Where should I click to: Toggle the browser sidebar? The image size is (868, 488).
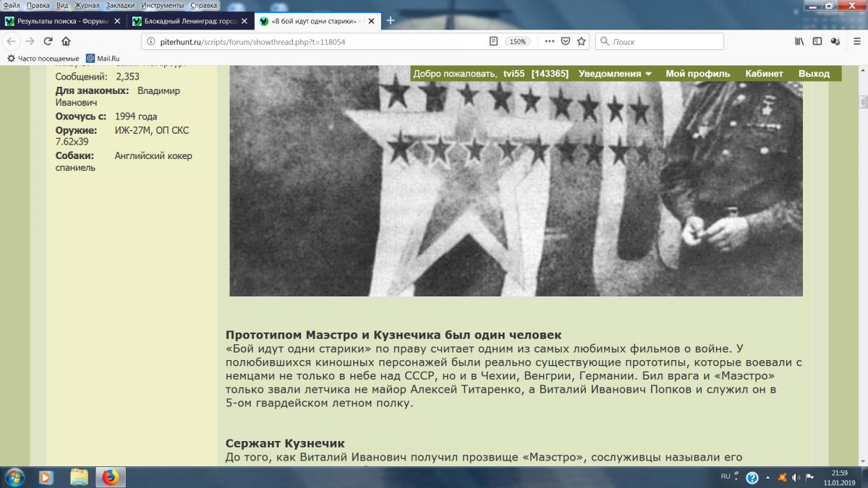[x=817, y=41]
